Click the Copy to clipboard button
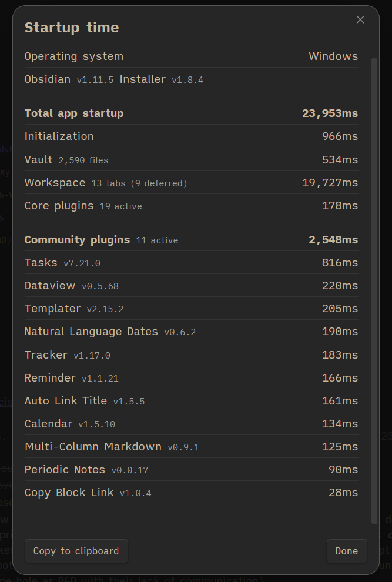 pos(76,551)
